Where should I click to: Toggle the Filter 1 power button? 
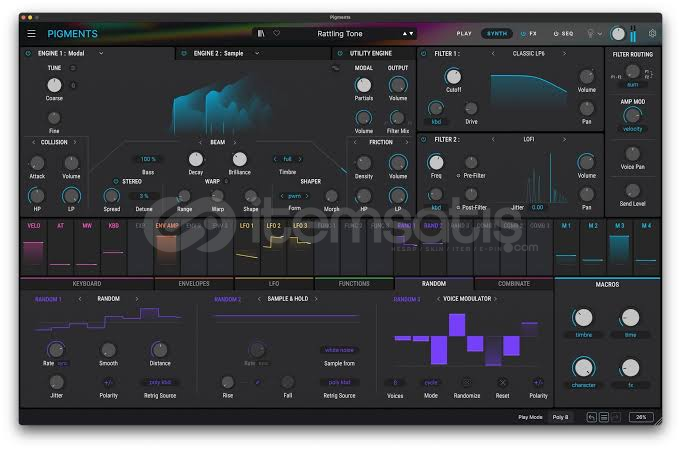423,53
